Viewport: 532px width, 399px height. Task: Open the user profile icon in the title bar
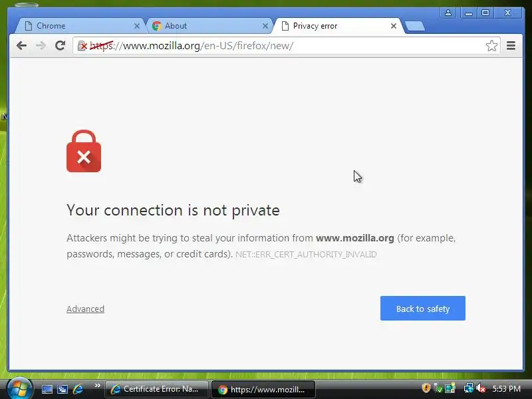pos(448,13)
